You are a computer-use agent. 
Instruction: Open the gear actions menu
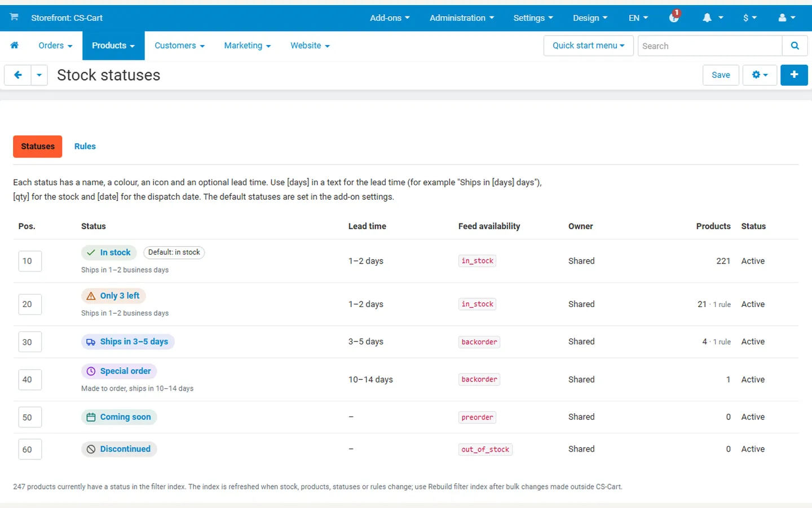tap(760, 75)
